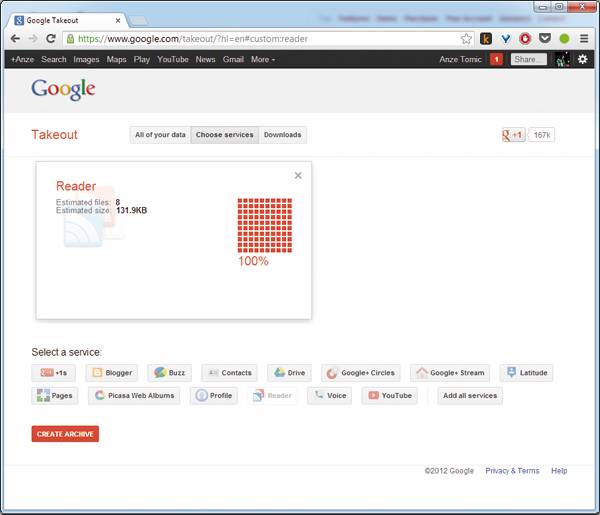Click the 167k +1 count bubble
Screen dimensions: 600x515
[541, 135]
